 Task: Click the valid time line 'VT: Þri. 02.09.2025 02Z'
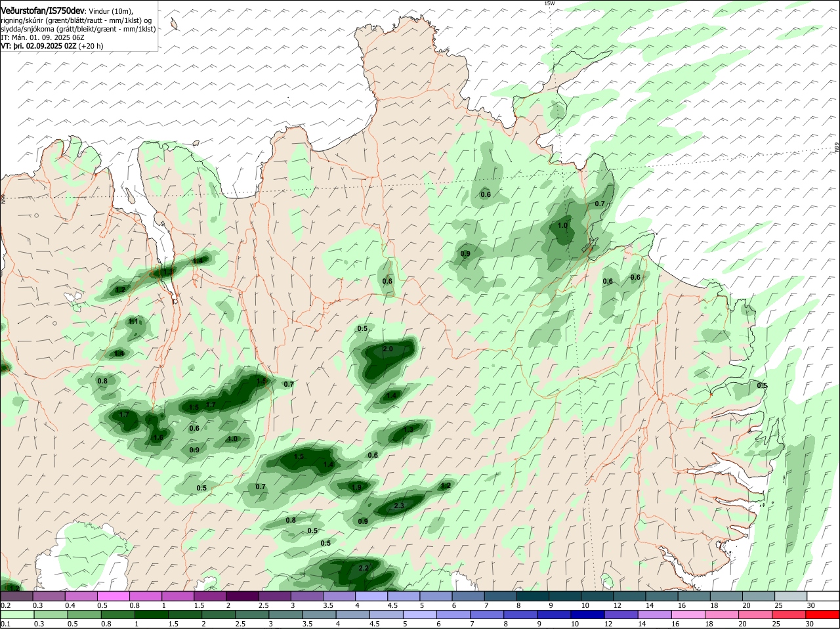tap(39, 46)
